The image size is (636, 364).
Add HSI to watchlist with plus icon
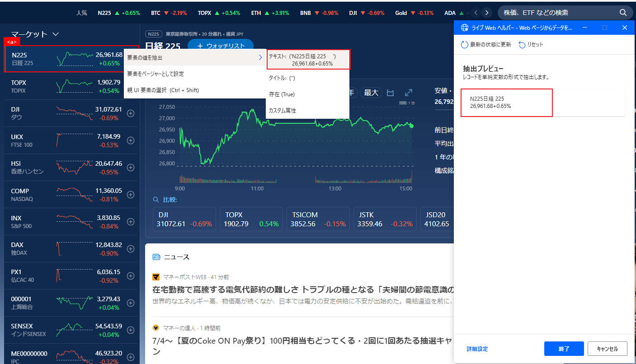(x=131, y=168)
